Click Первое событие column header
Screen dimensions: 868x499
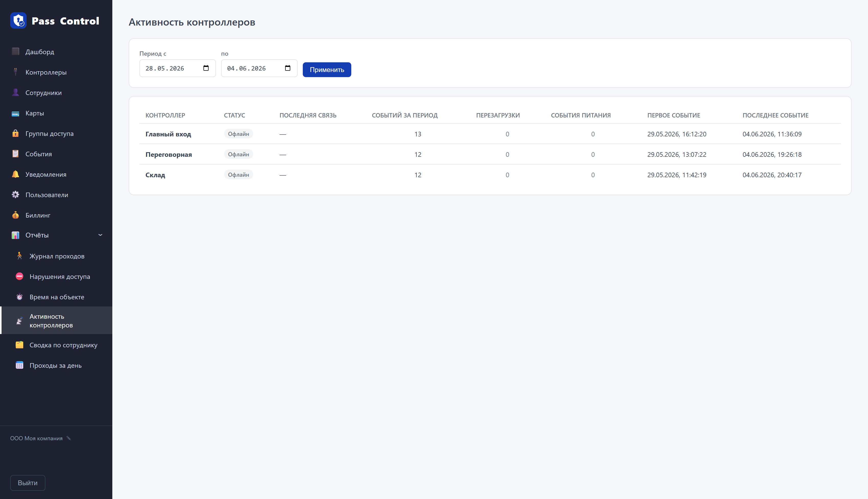[x=673, y=115]
